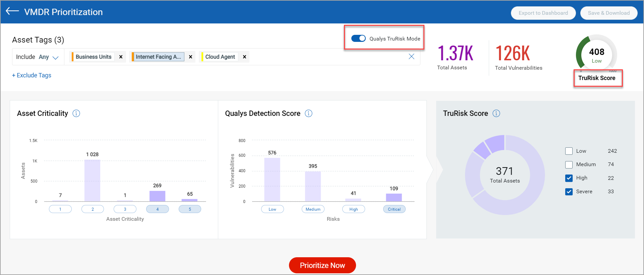The height and width of the screenshot is (275, 644).
Task: Open Asset Criticality info icon
Action: tap(76, 114)
